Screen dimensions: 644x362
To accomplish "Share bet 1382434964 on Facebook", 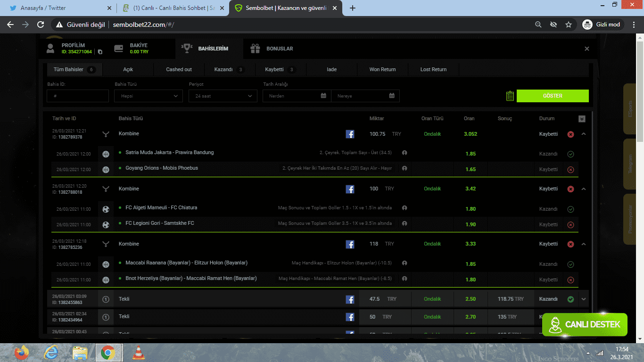I will 350,317.
